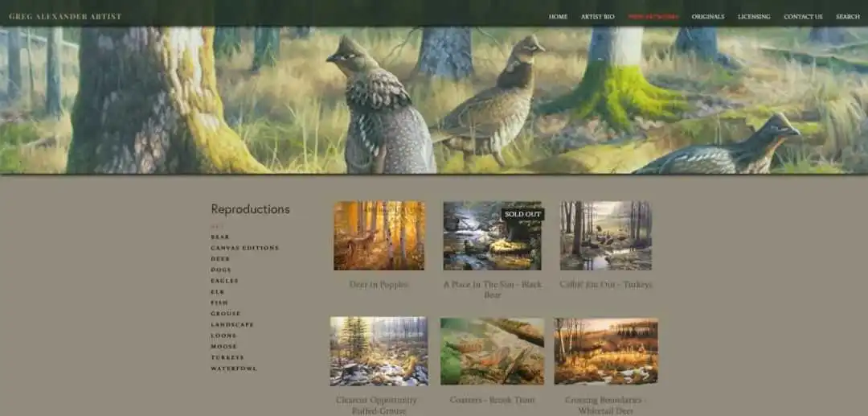Screen dimensions: 868x416
Task: Click the Sold Out badge
Action: (522, 214)
